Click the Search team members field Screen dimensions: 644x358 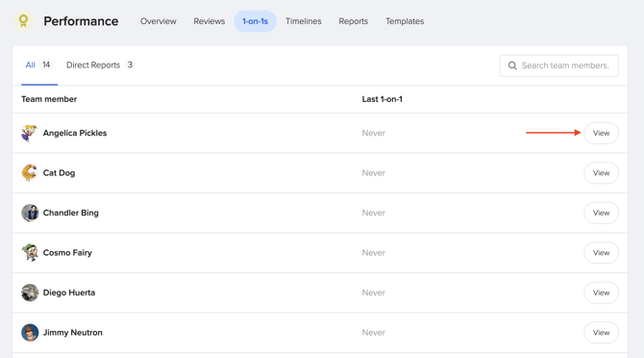tap(559, 65)
